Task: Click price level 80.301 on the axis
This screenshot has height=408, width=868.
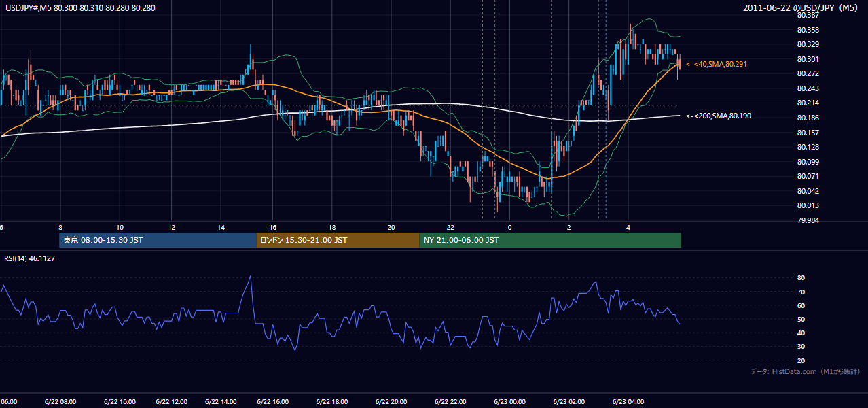Action: point(808,59)
